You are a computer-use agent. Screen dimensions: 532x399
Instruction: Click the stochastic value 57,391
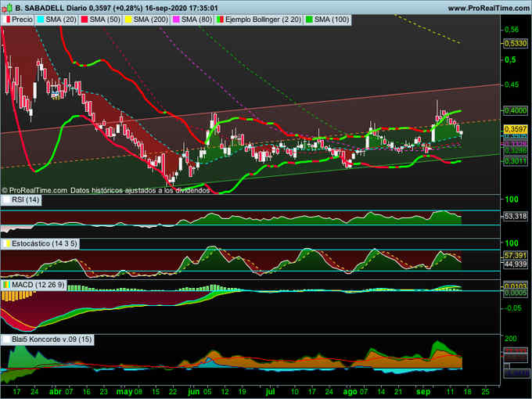[515, 256]
